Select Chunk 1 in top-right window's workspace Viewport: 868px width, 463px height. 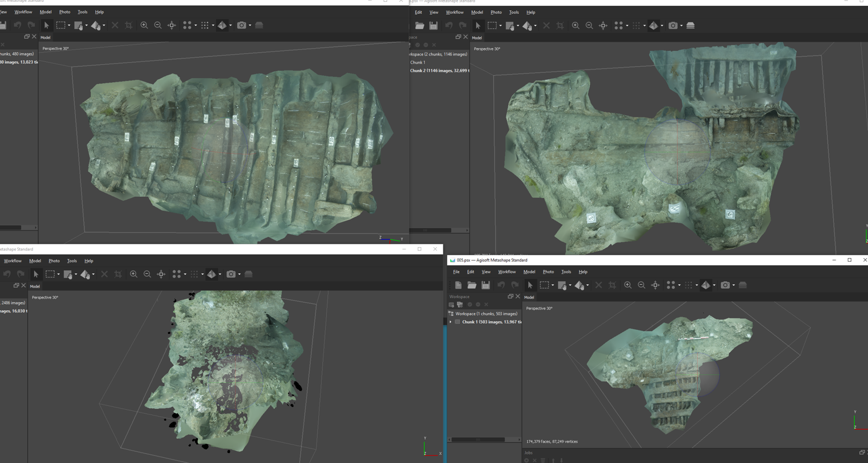[417, 63]
